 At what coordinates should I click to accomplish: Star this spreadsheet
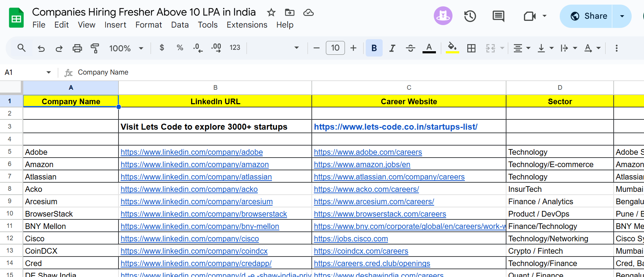271,13
